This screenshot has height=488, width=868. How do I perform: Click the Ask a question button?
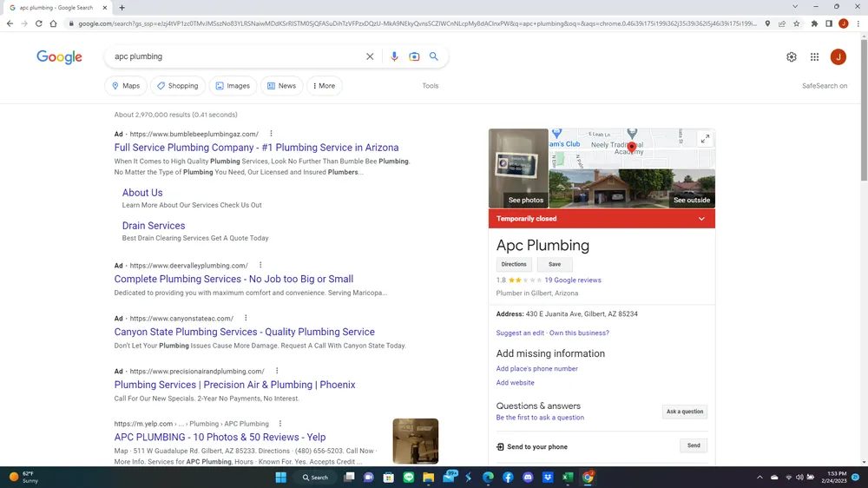point(684,412)
